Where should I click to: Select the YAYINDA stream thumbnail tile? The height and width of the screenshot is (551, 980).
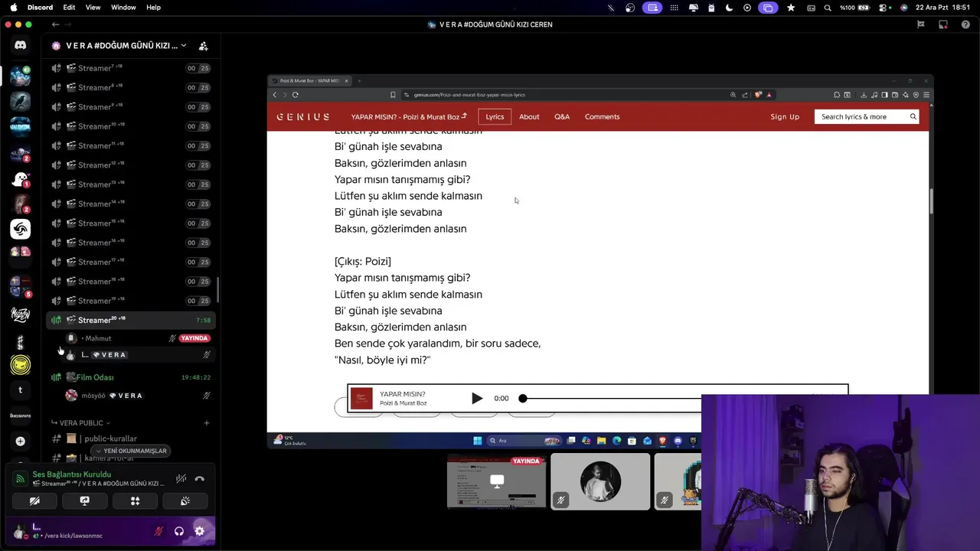pyautogui.click(x=497, y=482)
